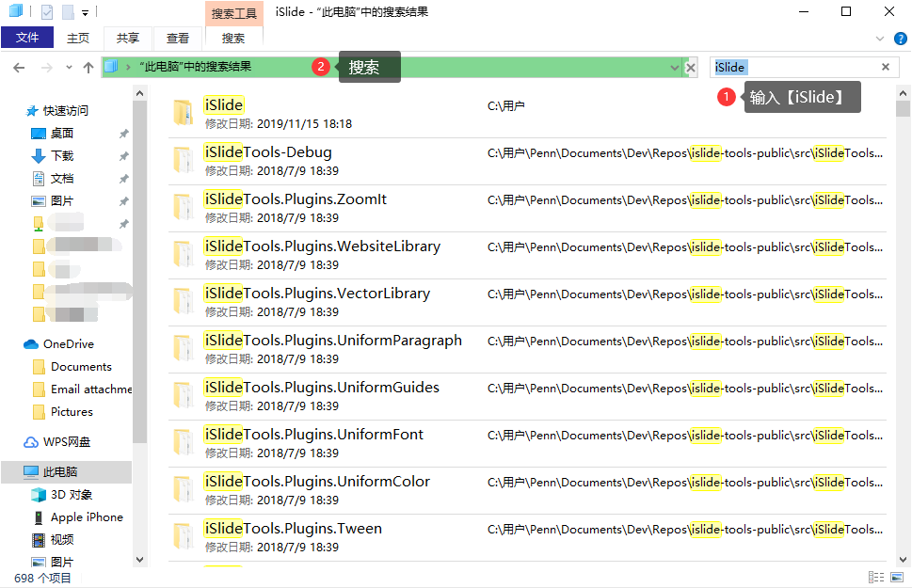The height and width of the screenshot is (588, 912).
Task: Open Apple iPhone device in navigation pane
Action: (x=87, y=517)
